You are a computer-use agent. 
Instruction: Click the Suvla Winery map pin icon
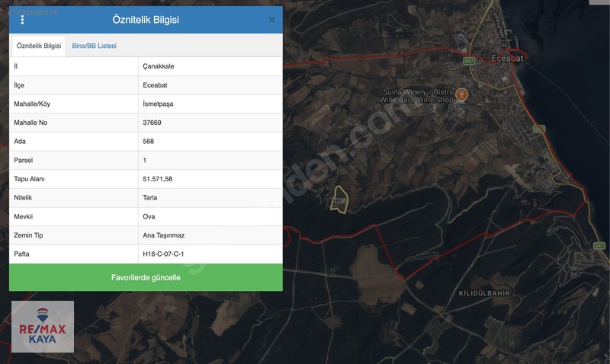pyautogui.click(x=462, y=94)
